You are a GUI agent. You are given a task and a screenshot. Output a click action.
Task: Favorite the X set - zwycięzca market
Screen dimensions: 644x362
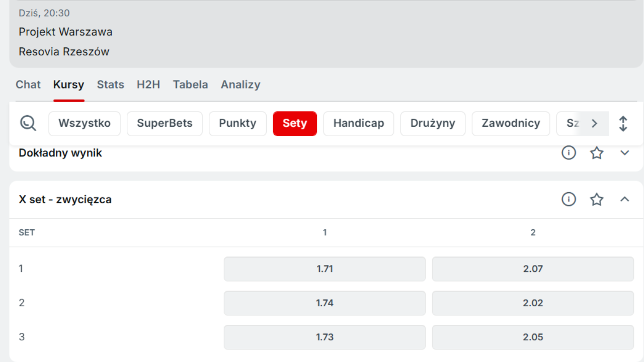(597, 200)
